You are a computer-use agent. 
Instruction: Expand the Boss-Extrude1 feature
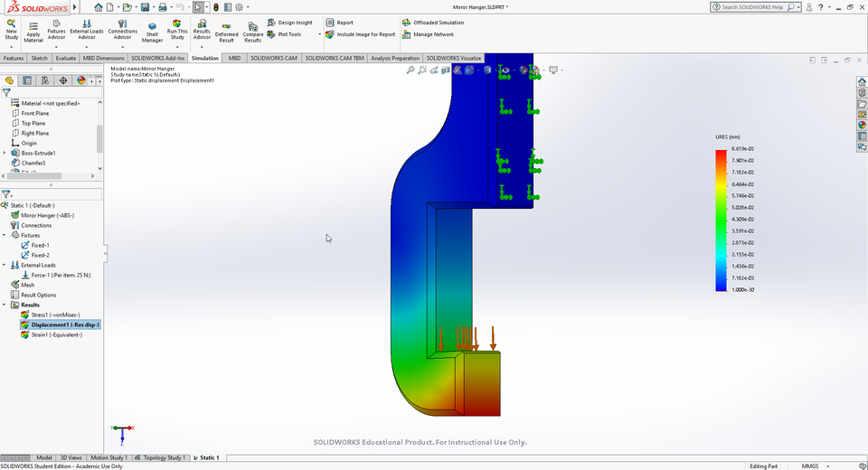pos(5,154)
